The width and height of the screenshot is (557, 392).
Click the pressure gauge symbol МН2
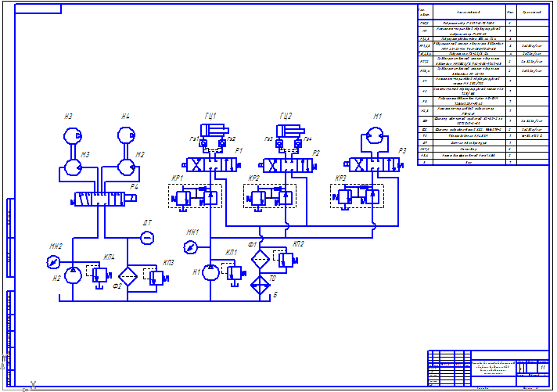(54, 262)
